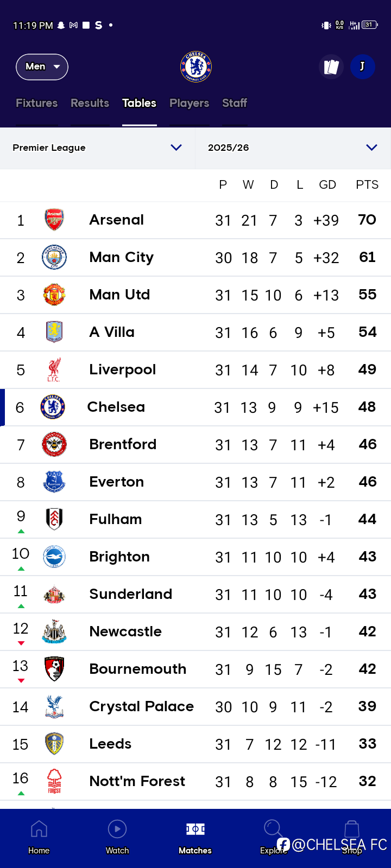Expand the 2025/26 season dropdown

tap(293, 148)
